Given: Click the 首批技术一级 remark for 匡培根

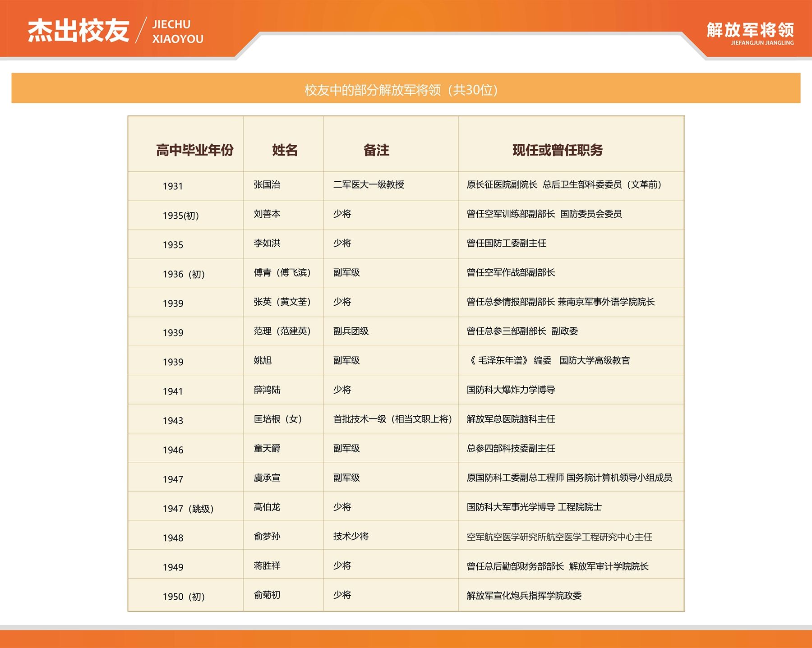Looking at the screenshot, I should pyautogui.click(x=392, y=419).
